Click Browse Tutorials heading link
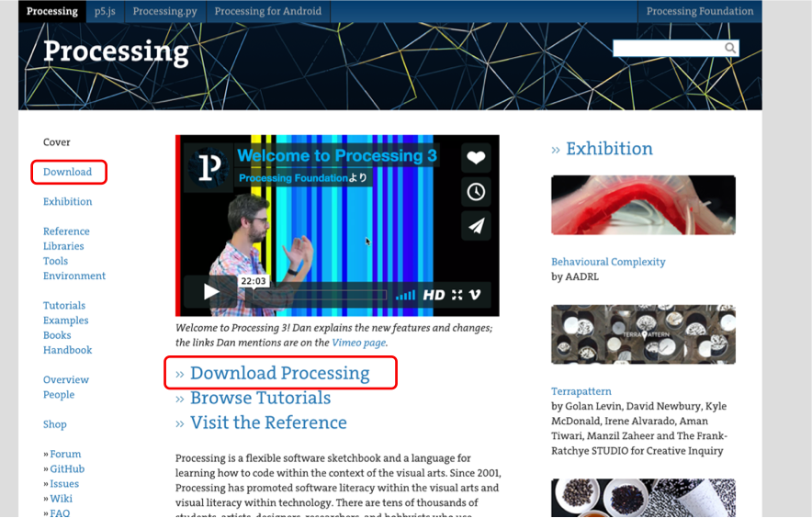812x518 pixels. coord(261,398)
